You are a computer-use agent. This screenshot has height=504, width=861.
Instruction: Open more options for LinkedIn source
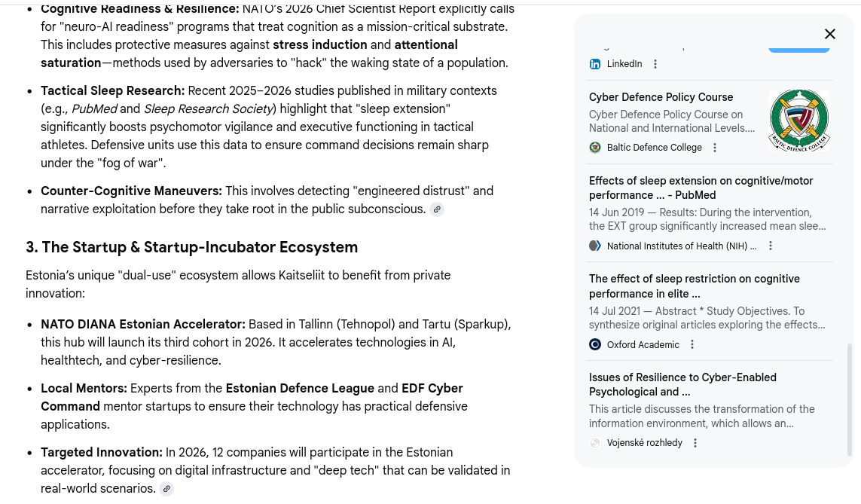(x=655, y=64)
